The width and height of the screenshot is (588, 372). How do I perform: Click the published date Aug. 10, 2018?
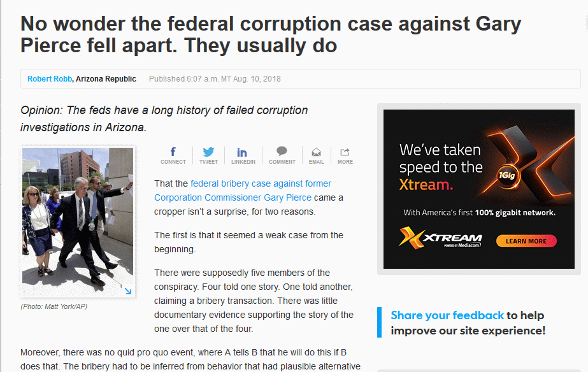click(x=257, y=79)
